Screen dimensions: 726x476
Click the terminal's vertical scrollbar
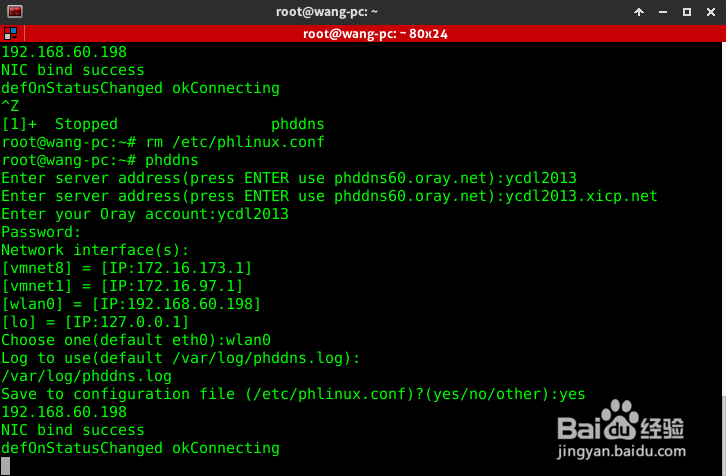721,250
